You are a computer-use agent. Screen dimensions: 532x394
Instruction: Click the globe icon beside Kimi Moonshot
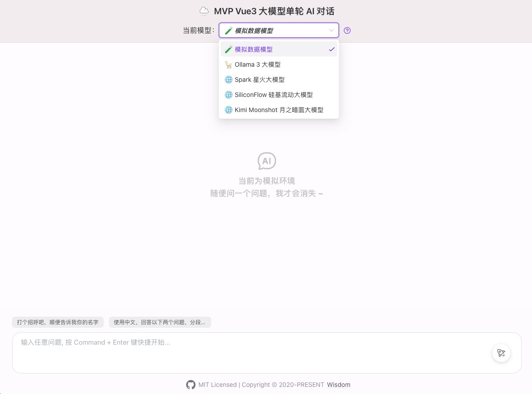point(228,110)
